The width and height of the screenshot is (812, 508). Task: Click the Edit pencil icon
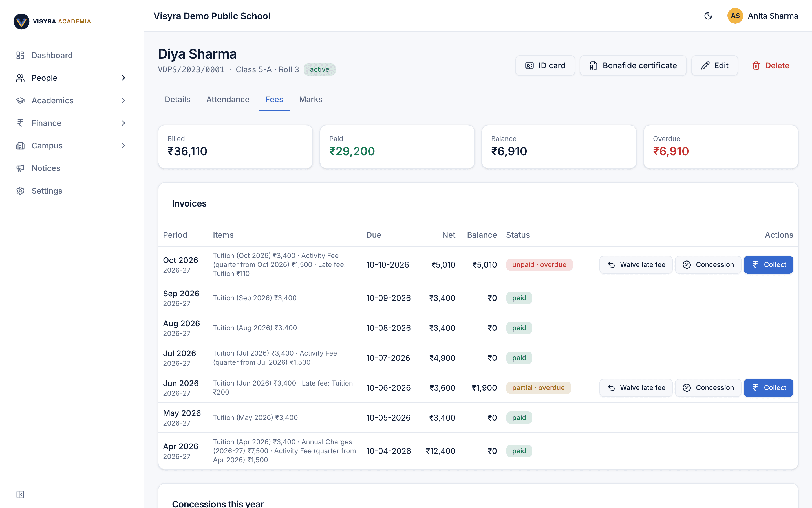click(705, 65)
